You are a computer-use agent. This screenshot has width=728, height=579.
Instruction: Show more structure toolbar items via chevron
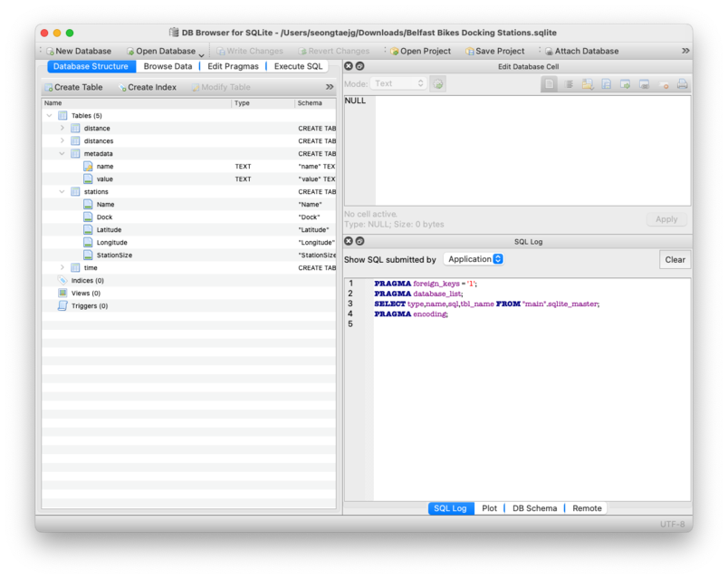coord(330,87)
